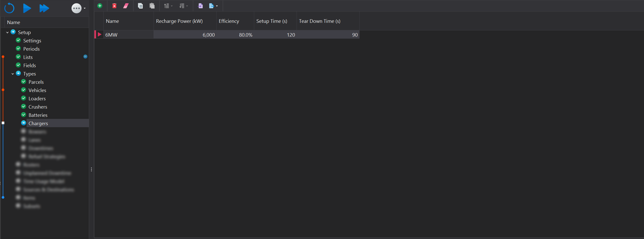Collapse the Types tree node
This screenshot has height=239, width=644.
click(13, 74)
